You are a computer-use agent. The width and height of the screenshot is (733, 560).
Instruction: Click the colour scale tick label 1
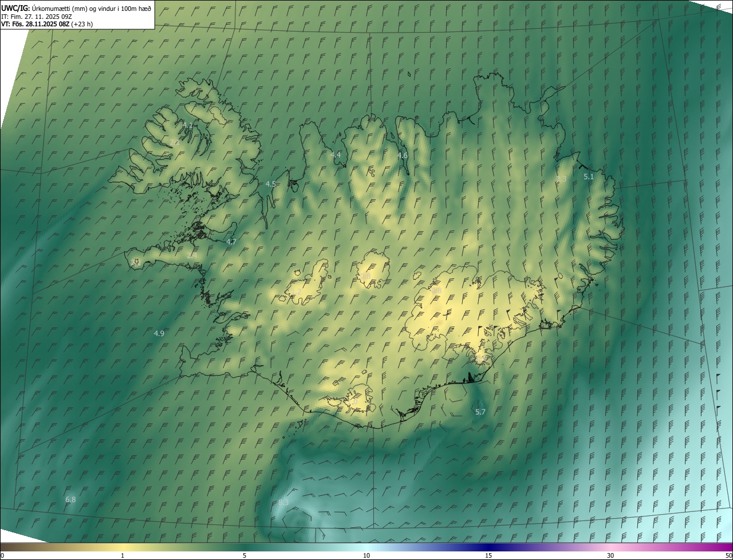pyautogui.click(x=123, y=555)
